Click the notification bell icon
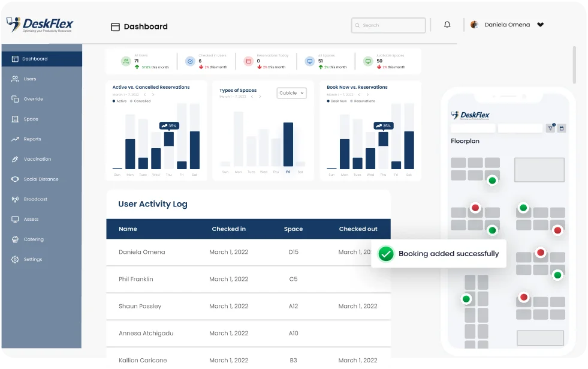 [x=447, y=25]
